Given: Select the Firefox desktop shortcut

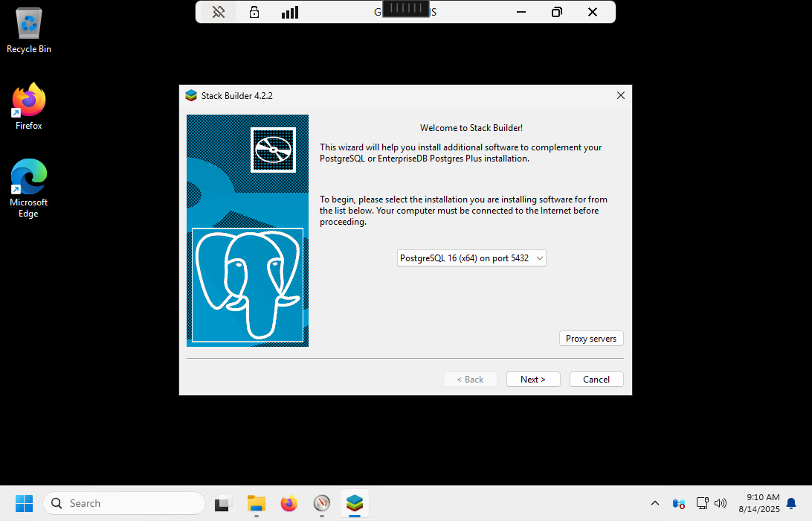Looking at the screenshot, I should [x=29, y=106].
